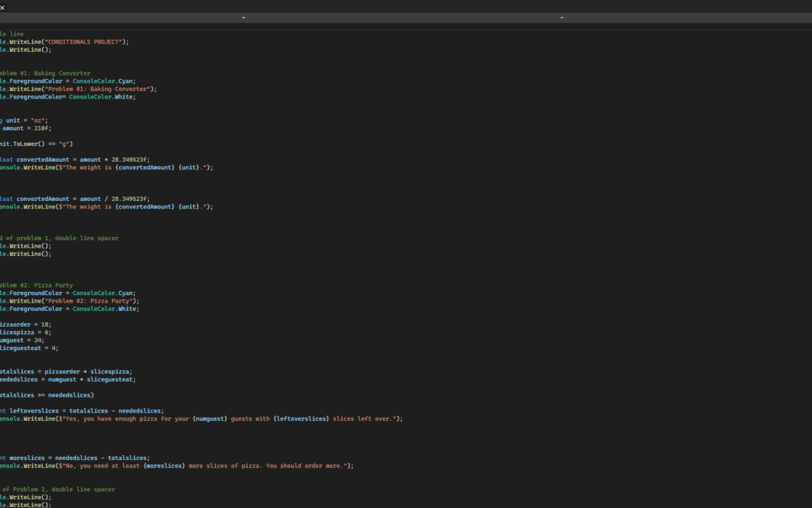The image size is (812, 508).
Task: Click line moreslices = neededslices - totalslices
Action: pyautogui.click(x=74, y=458)
